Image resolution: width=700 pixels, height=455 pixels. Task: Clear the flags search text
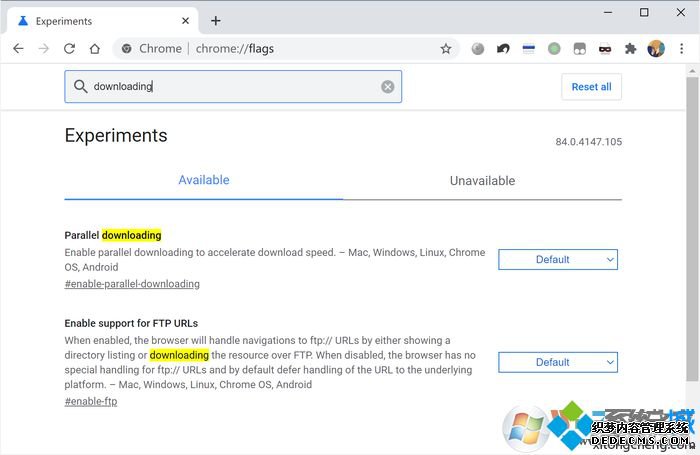pyautogui.click(x=388, y=87)
